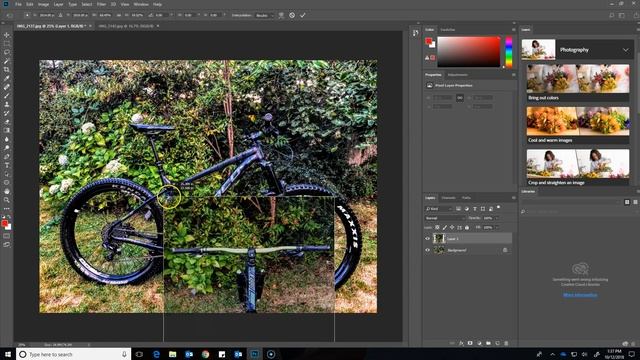This screenshot has width=640, height=360.
Task: Open the layer filter Kind dropdown
Action: [x=439, y=209]
